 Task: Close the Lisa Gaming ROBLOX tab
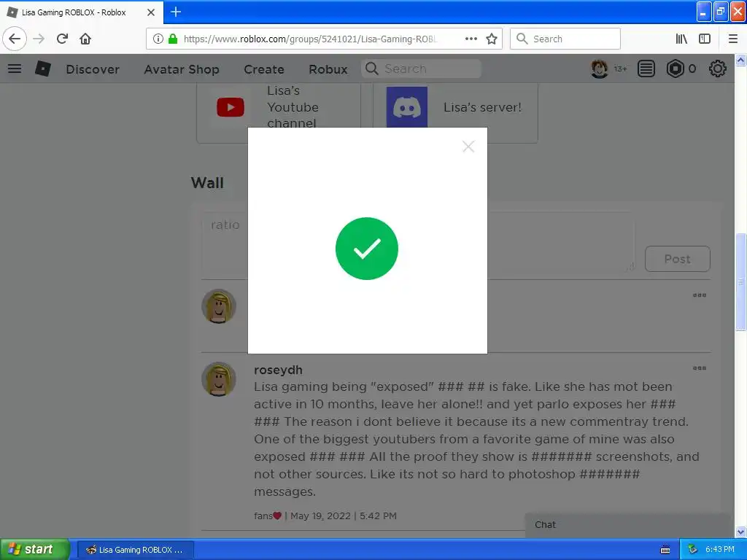click(x=151, y=12)
